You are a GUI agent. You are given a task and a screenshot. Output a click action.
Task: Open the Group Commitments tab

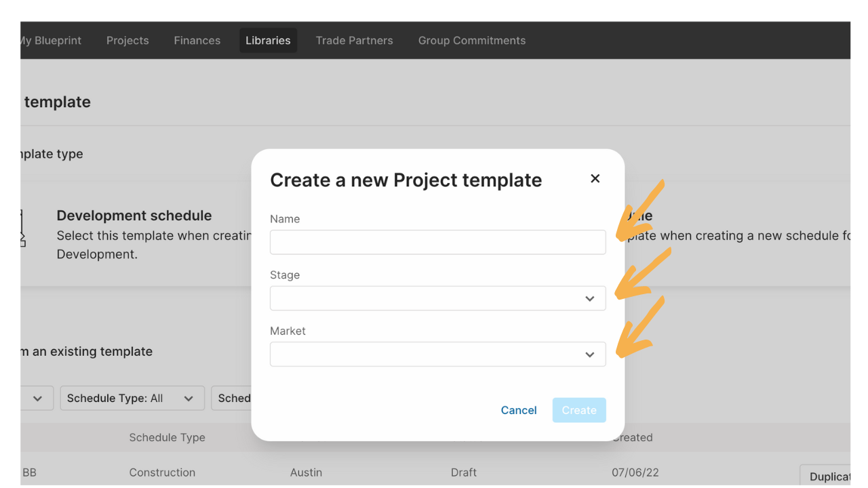pos(472,41)
